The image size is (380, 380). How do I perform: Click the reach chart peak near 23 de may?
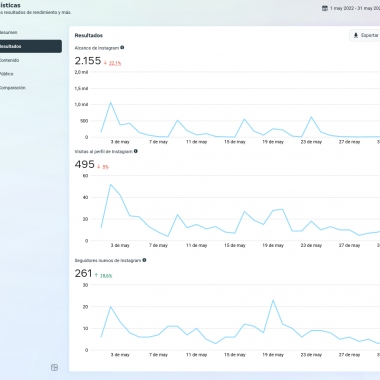click(311, 117)
